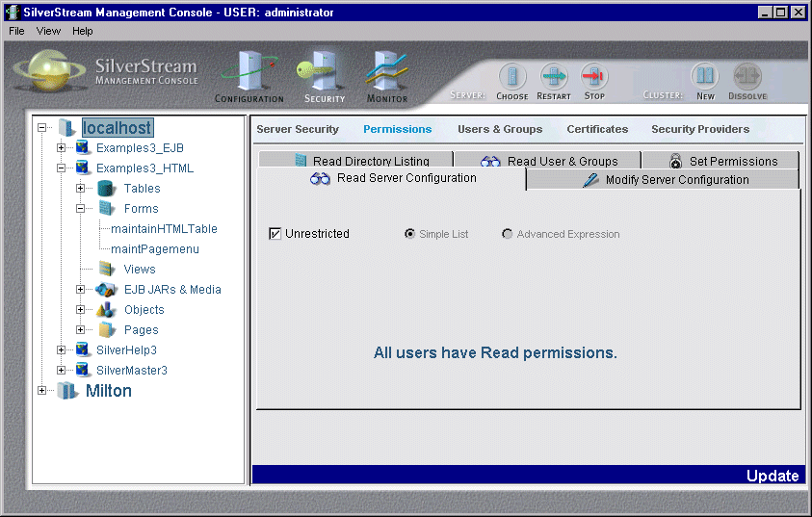Select maintainHTMLTable form
The image size is (812, 517).
click(164, 229)
